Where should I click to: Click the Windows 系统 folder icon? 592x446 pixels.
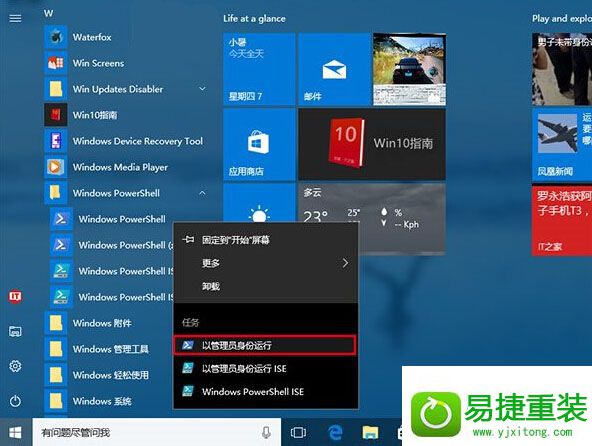click(x=56, y=401)
